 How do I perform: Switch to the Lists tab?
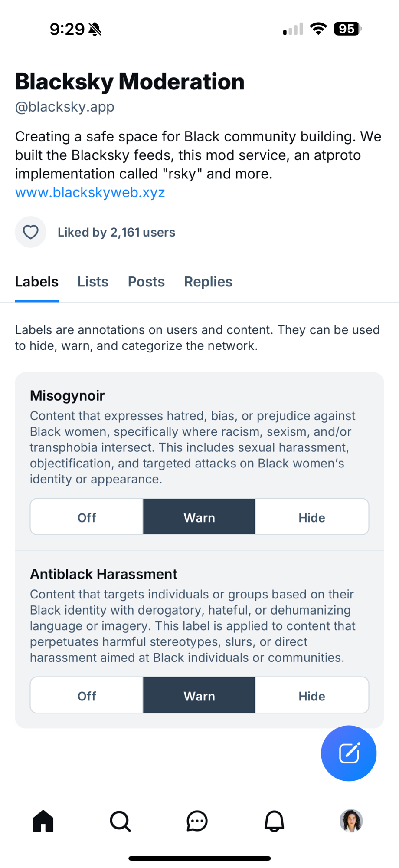93,282
